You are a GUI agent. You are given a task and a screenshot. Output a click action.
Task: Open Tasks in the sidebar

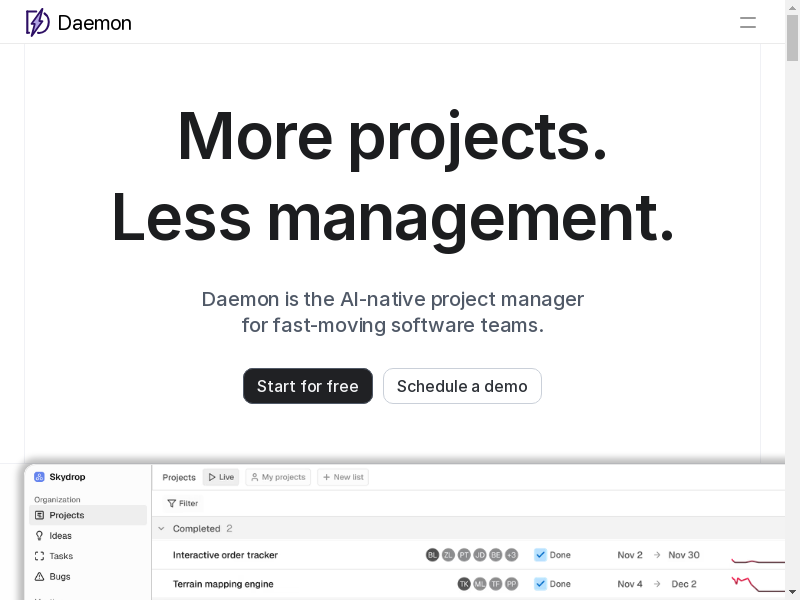click(60, 556)
